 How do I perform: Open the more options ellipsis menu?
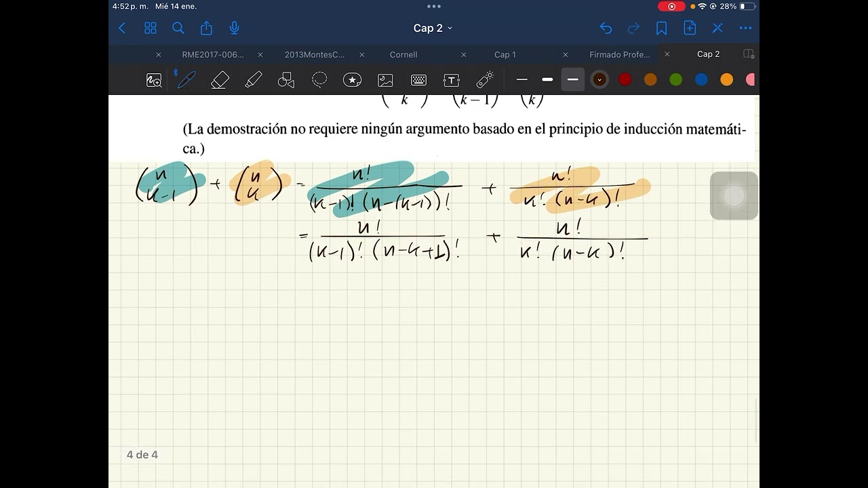(x=745, y=28)
